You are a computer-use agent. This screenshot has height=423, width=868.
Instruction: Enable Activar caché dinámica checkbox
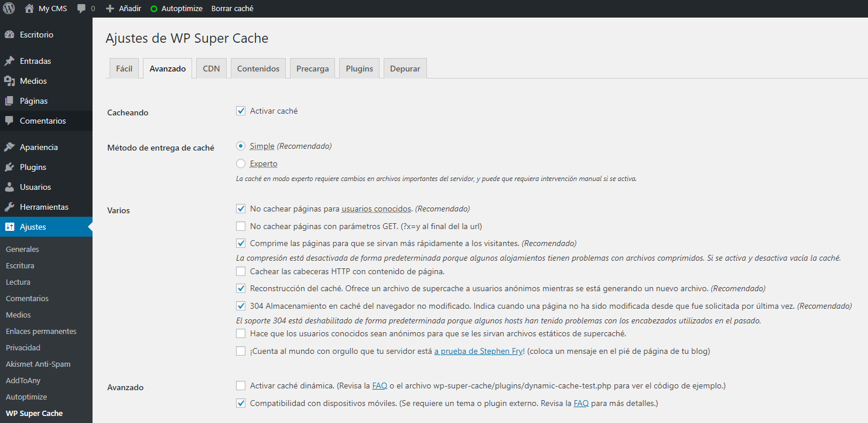[241, 386]
